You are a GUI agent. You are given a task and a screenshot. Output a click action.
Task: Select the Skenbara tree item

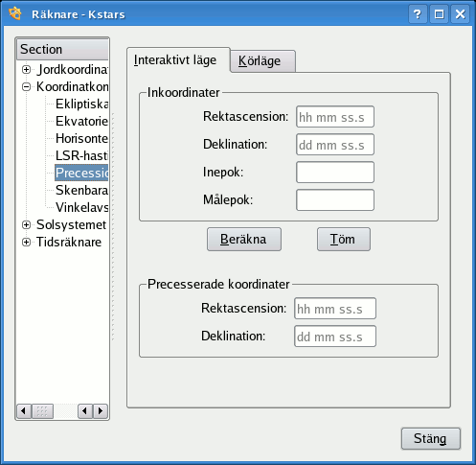pyautogui.click(x=81, y=190)
